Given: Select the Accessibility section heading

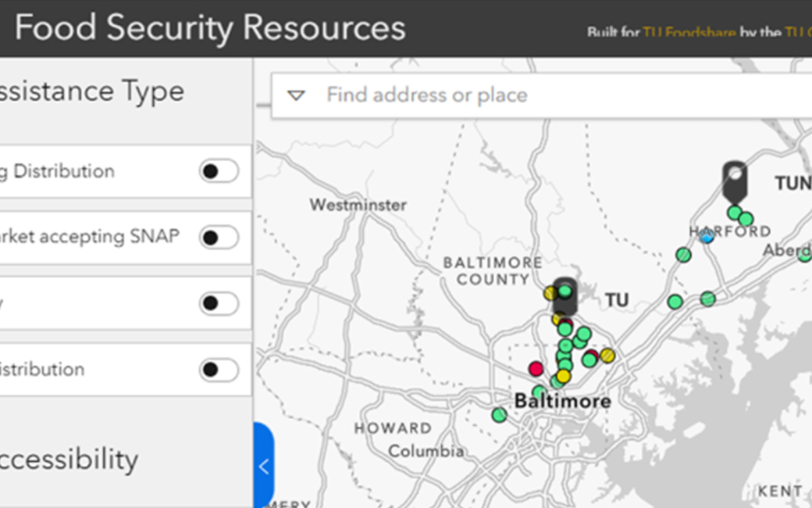Looking at the screenshot, I should coord(69,460).
